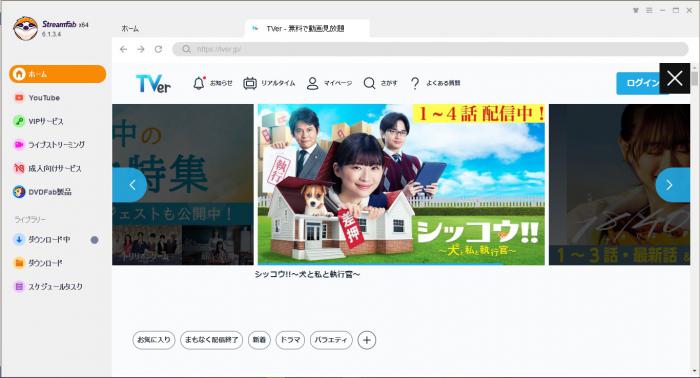Viewport: 700px width, 378px height.
Task: Open スケジュールタスク in the library list
Action: click(48, 287)
